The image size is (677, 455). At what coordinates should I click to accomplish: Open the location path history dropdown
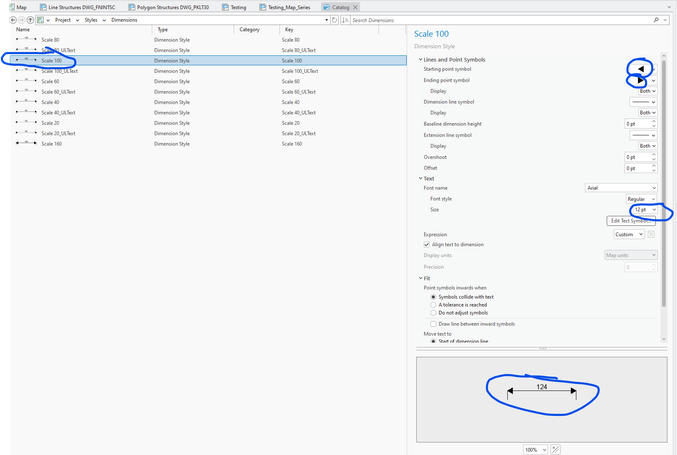click(x=326, y=20)
